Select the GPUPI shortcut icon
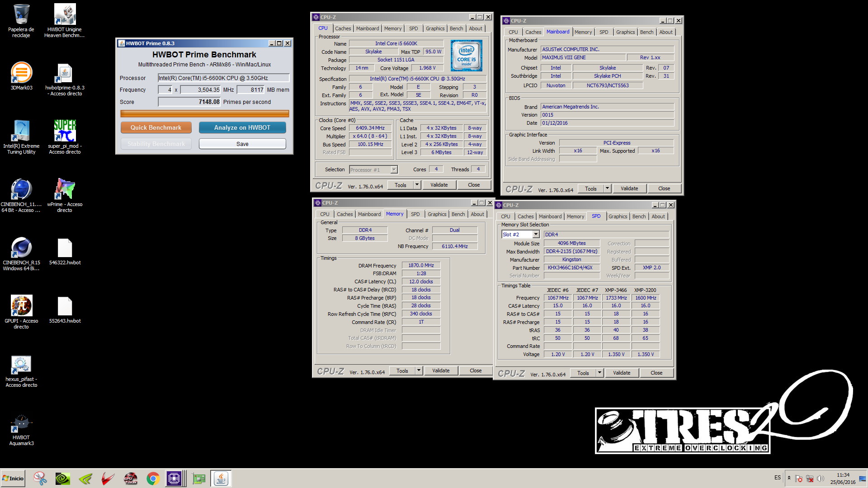The width and height of the screenshot is (868, 488). tap(21, 312)
